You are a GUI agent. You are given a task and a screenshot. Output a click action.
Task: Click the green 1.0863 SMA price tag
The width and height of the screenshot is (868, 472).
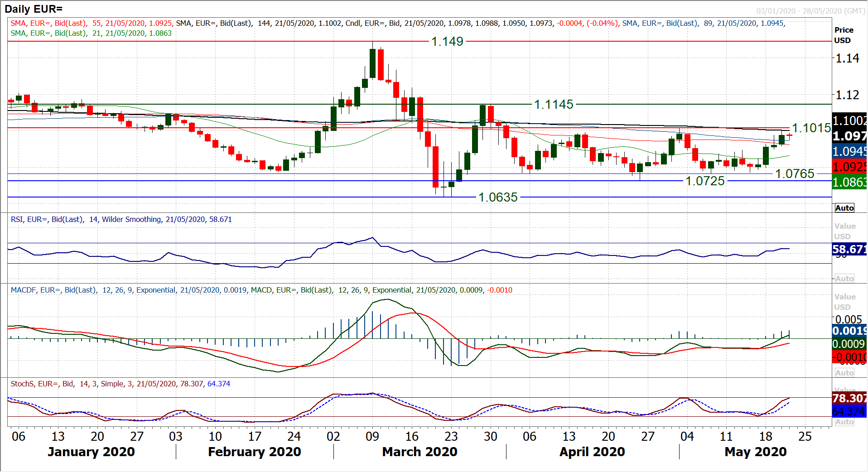tap(849, 182)
